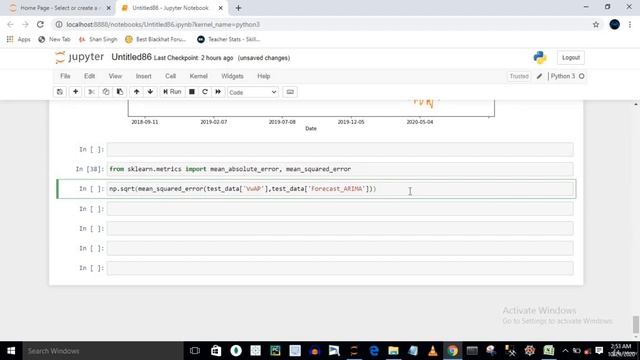Restart the kernel with the circular arrow

pos(205,92)
